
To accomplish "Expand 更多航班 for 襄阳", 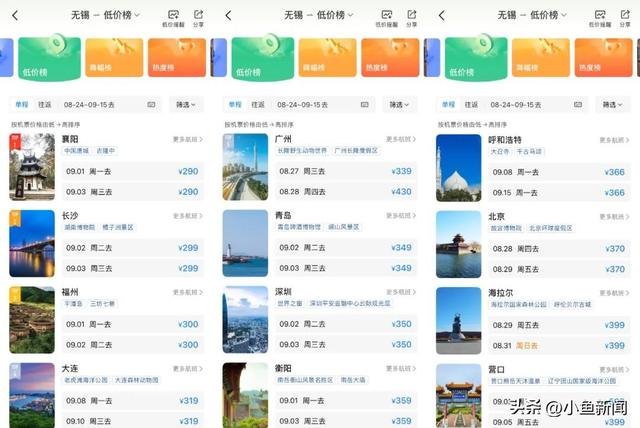I will pos(188,139).
